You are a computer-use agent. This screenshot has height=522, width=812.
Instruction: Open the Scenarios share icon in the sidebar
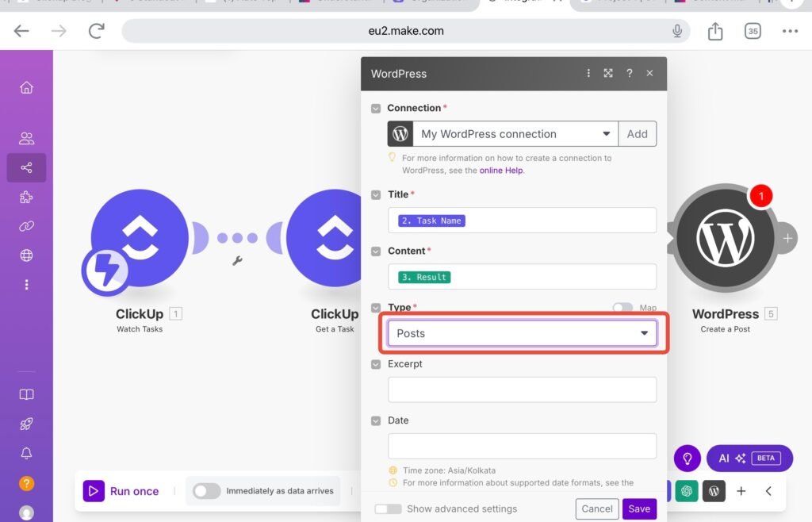[x=26, y=168]
